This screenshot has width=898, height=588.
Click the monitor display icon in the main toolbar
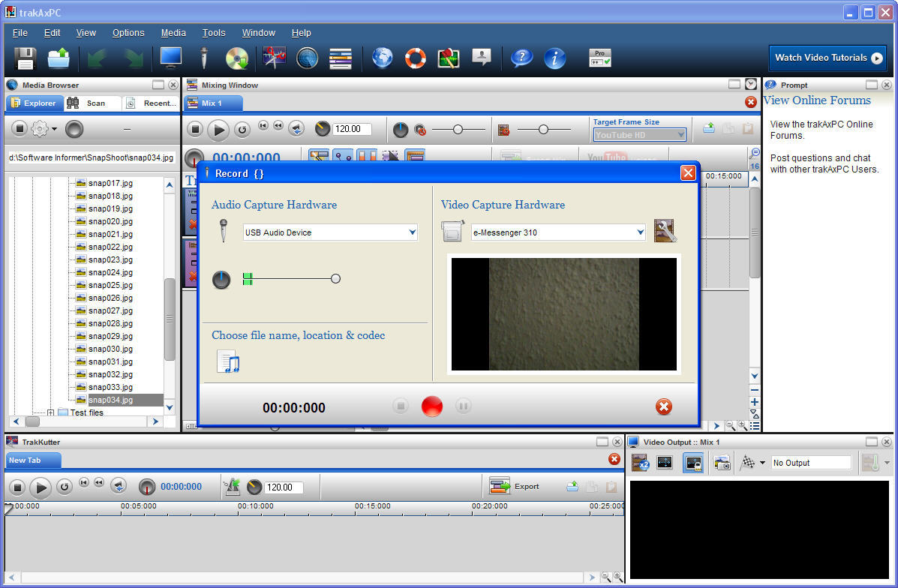tap(170, 58)
